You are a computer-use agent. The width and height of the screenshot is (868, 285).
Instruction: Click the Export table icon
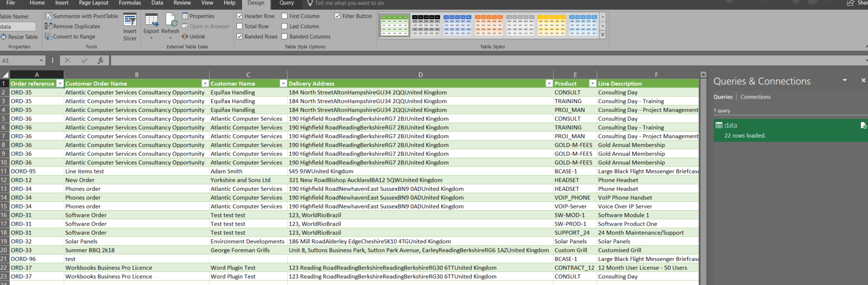[151, 21]
